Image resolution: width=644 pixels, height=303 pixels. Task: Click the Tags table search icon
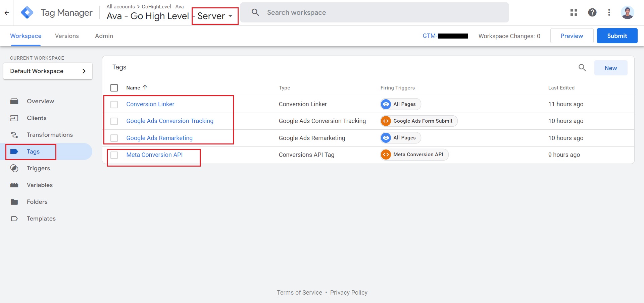coord(582,68)
